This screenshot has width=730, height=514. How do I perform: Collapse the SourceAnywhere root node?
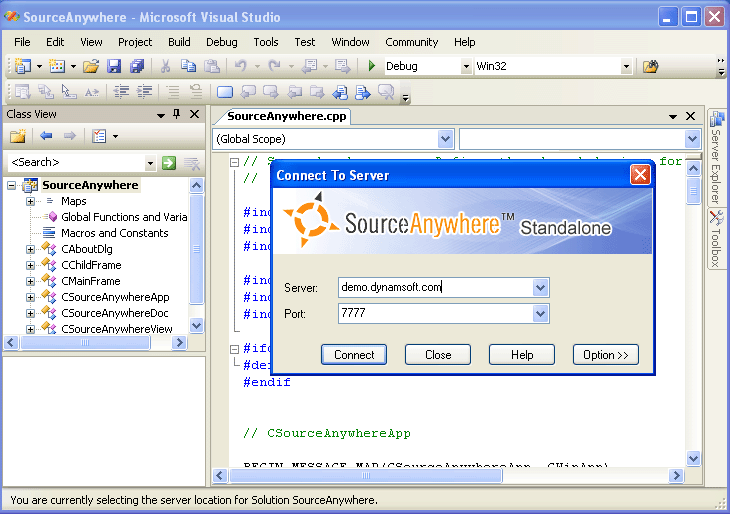pyautogui.click(x=11, y=185)
